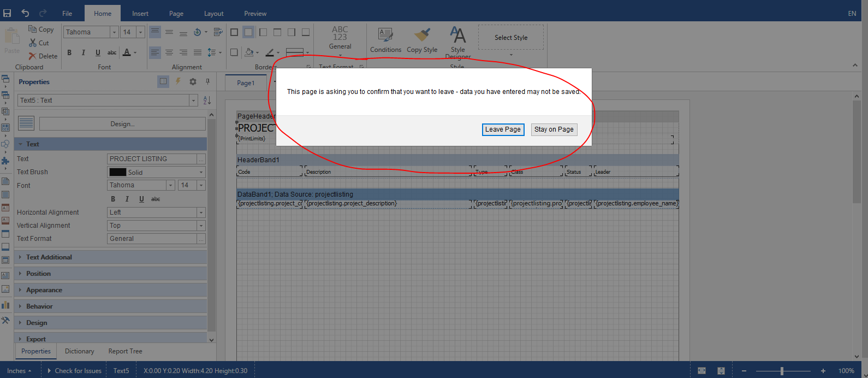868x378 pixels.
Task: Align text right in ribbon
Action: [183, 52]
